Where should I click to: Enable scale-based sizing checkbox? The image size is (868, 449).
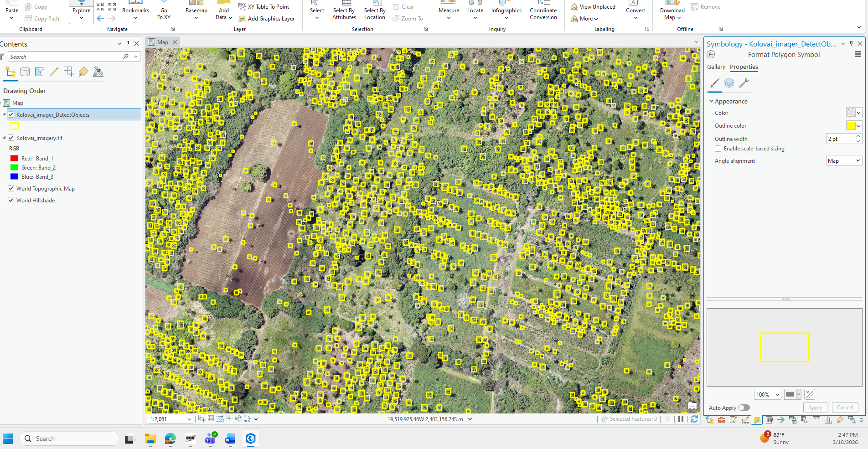click(718, 149)
